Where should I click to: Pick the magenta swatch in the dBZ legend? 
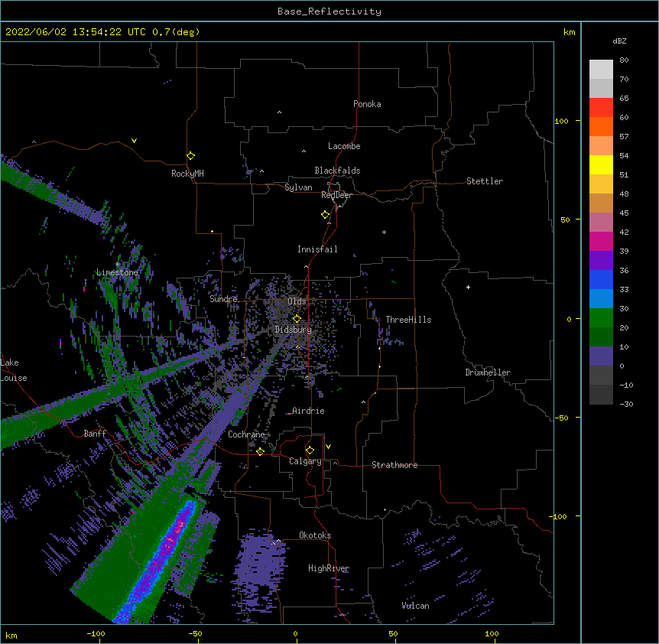[601, 241]
